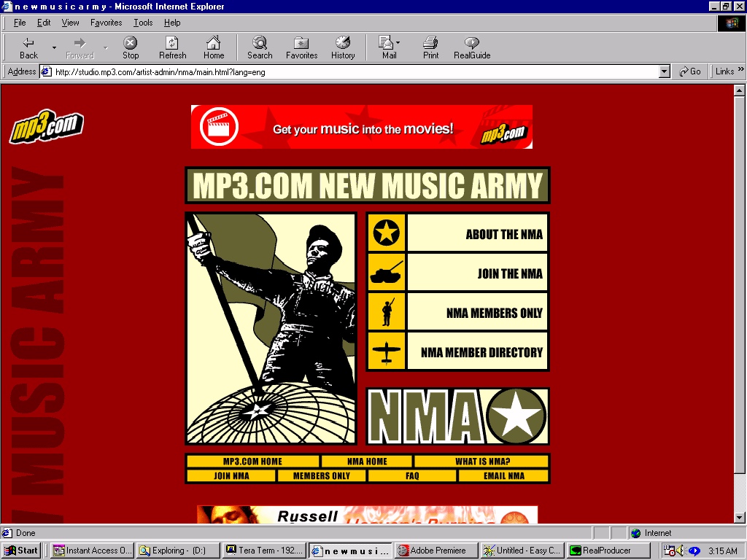
Task: Open the Help menu
Action: [x=172, y=23]
